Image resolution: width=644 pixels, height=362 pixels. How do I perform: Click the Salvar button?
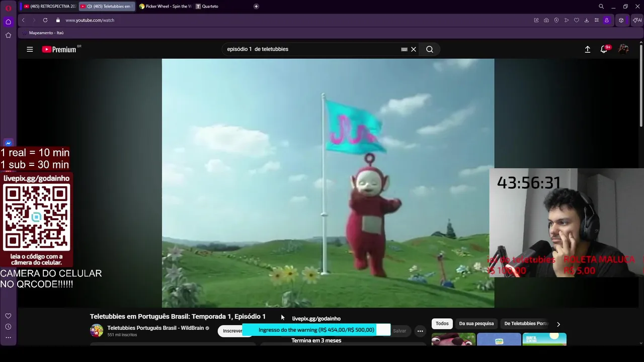pos(399,331)
